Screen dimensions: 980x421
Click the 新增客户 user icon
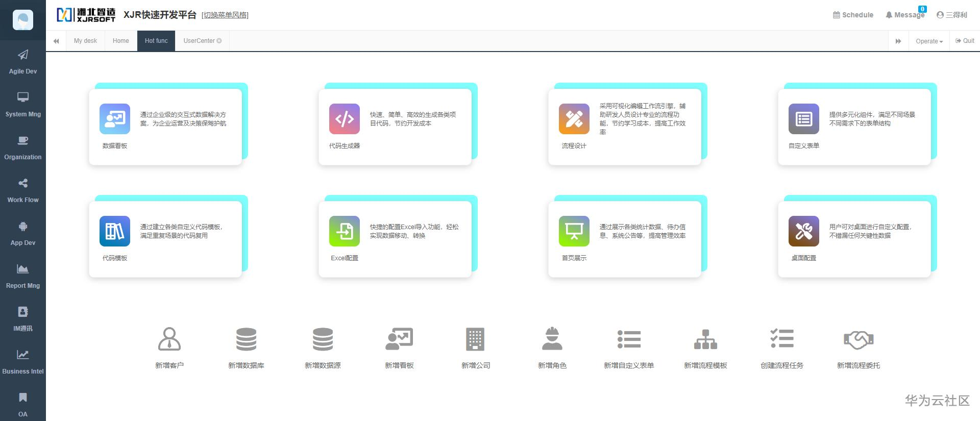(x=169, y=339)
